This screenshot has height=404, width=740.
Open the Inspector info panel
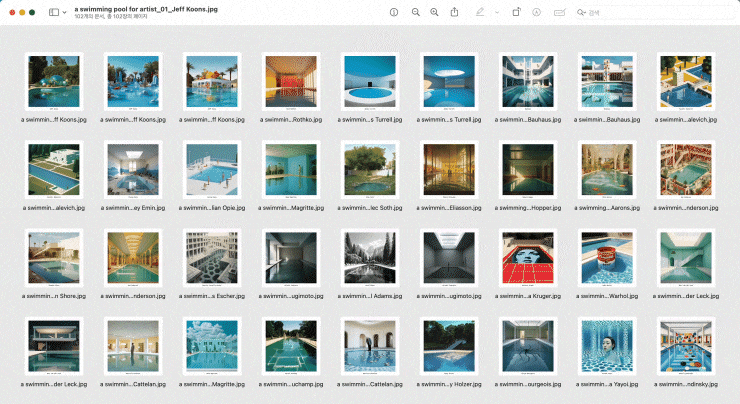point(393,12)
